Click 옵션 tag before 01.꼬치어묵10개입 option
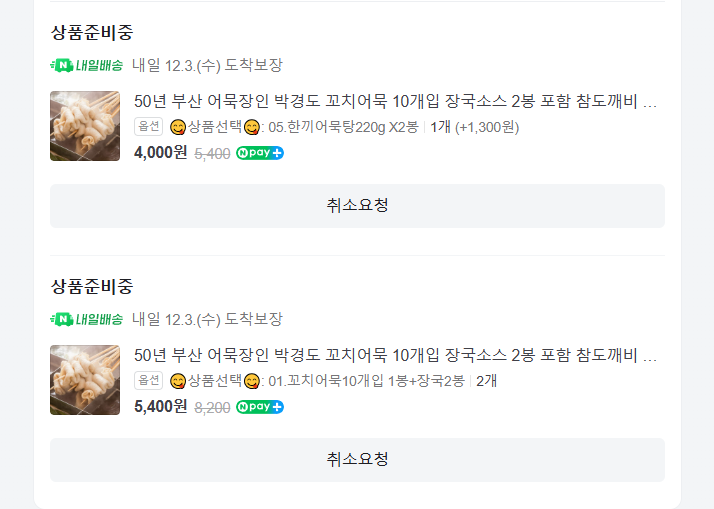The image size is (714, 509). [x=148, y=381]
